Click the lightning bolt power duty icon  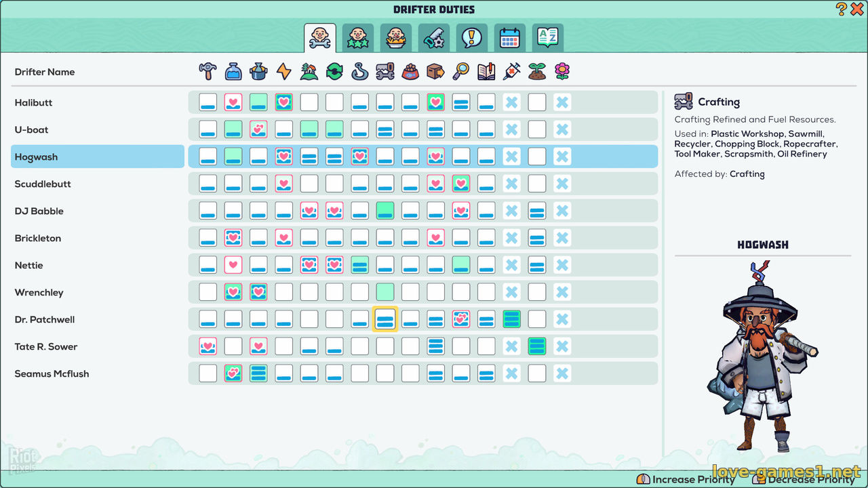pyautogui.click(x=283, y=71)
